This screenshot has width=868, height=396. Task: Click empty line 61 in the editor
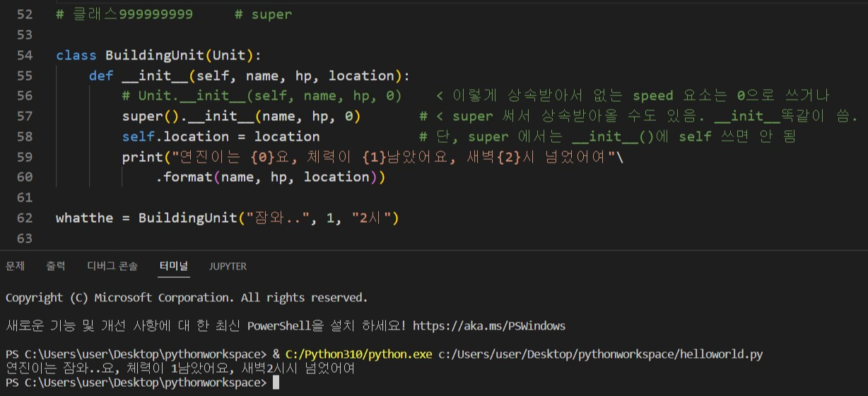pyautogui.click(x=452, y=197)
